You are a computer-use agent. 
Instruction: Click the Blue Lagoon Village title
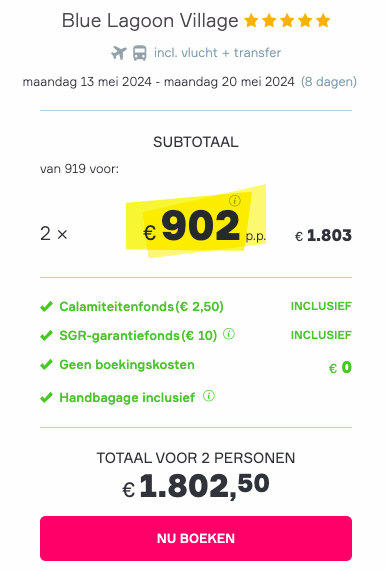click(150, 21)
